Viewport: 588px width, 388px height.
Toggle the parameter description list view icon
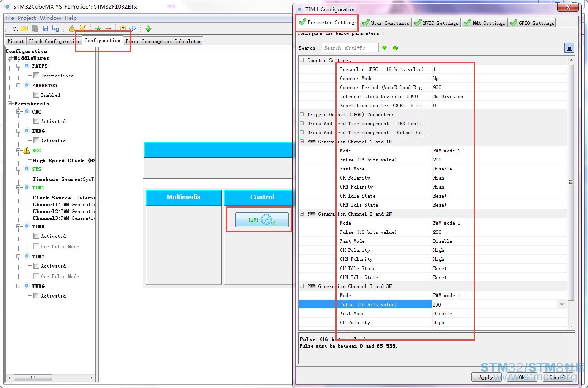(x=569, y=48)
